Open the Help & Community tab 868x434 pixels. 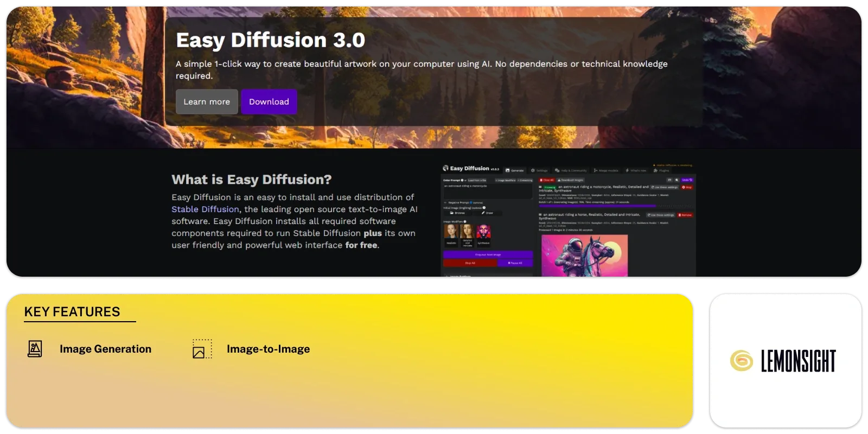(x=570, y=170)
